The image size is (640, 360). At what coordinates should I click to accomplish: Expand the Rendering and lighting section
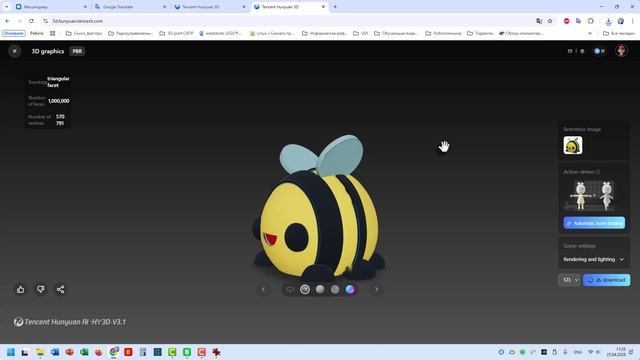[594, 259]
